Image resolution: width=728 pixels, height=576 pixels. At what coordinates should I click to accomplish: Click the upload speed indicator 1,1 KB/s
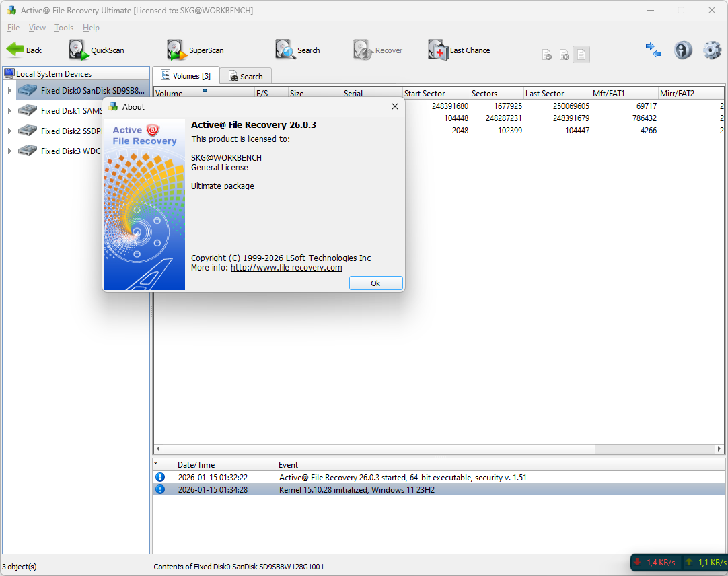click(x=706, y=563)
